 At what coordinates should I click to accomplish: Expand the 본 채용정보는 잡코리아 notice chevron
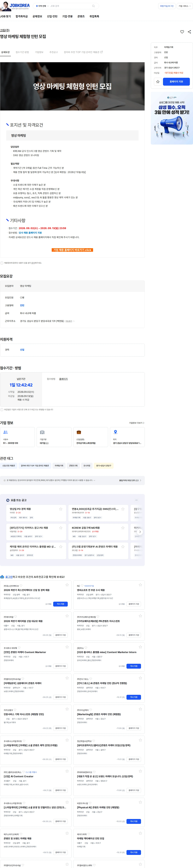[x=94, y=480]
